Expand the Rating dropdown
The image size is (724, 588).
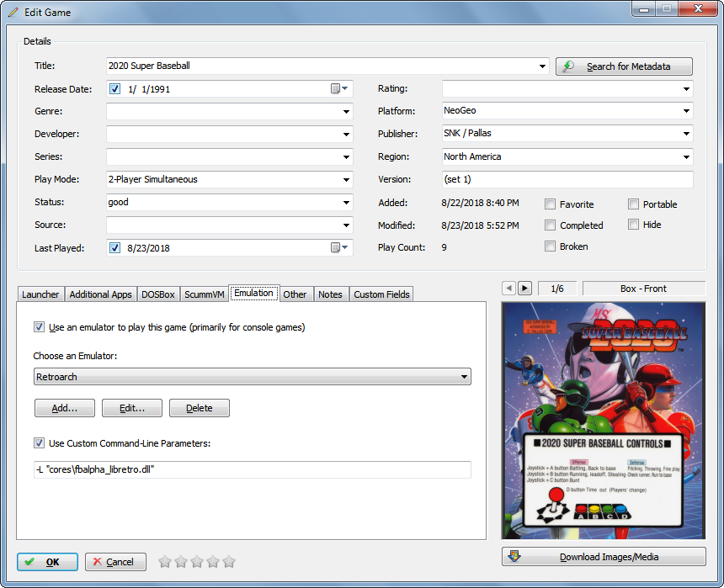coord(687,88)
